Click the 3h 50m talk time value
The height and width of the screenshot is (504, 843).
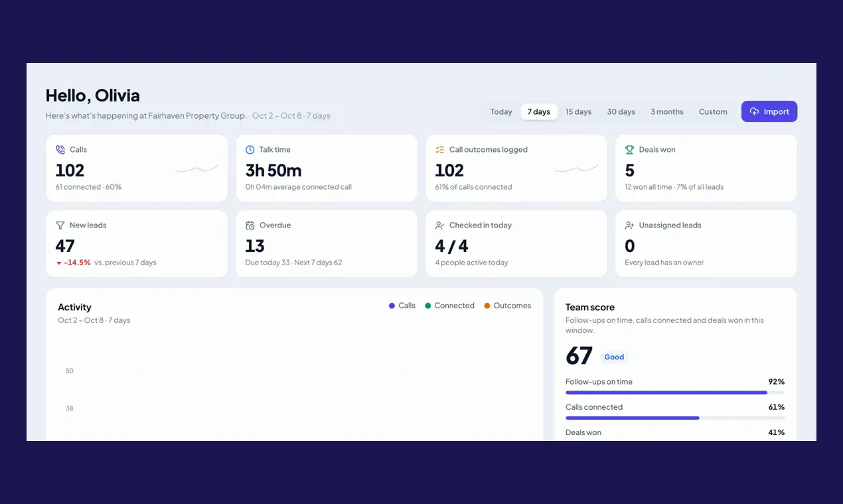pyautogui.click(x=273, y=170)
